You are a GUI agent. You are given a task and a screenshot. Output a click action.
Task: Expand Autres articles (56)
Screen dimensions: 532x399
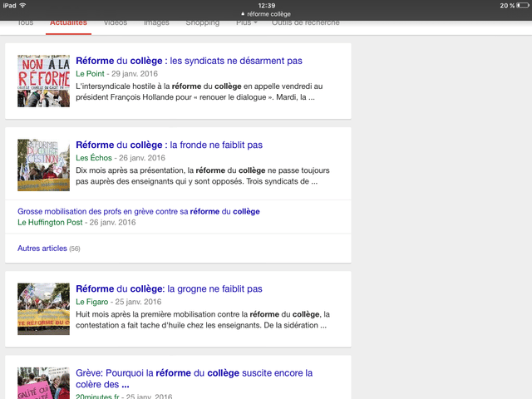click(x=48, y=248)
